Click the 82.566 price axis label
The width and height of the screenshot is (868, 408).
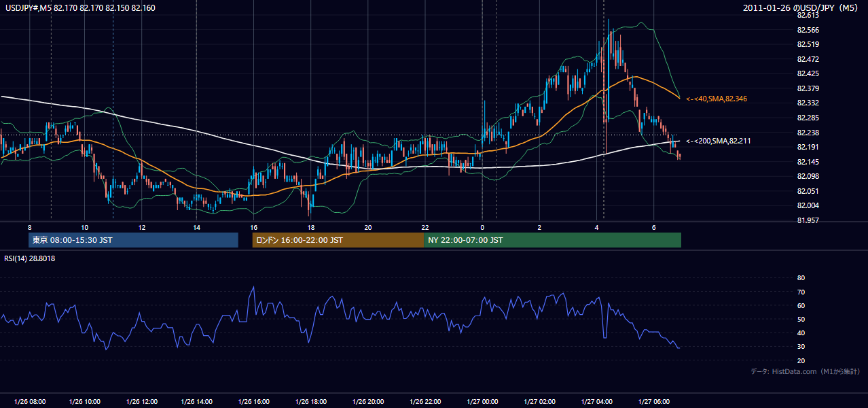pyautogui.click(x=808, y=30)
